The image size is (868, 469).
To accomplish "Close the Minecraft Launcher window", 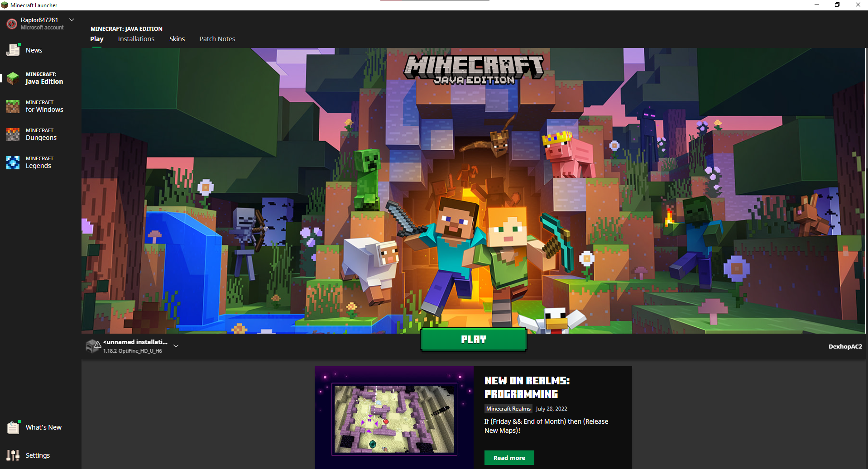I will [858, 5].
